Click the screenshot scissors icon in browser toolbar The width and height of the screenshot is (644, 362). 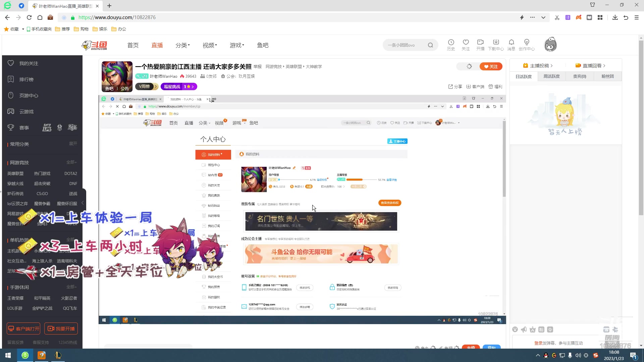[x=557, y=17]
